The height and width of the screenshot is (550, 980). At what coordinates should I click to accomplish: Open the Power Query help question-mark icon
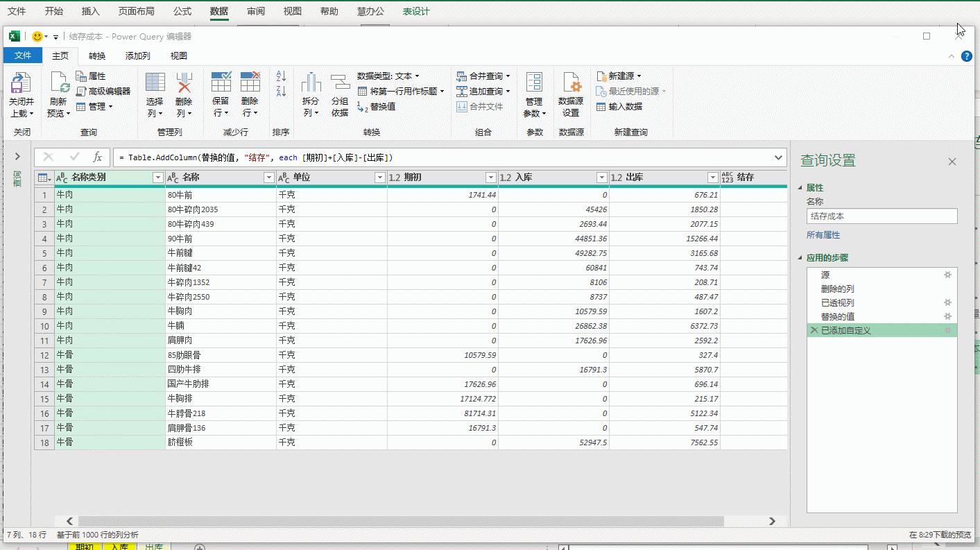point(967,56)
